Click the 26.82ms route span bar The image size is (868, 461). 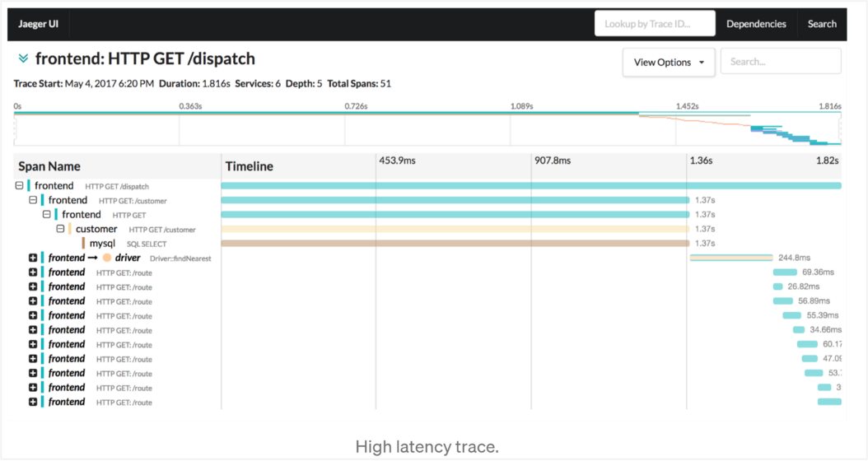tap(777, 286)
